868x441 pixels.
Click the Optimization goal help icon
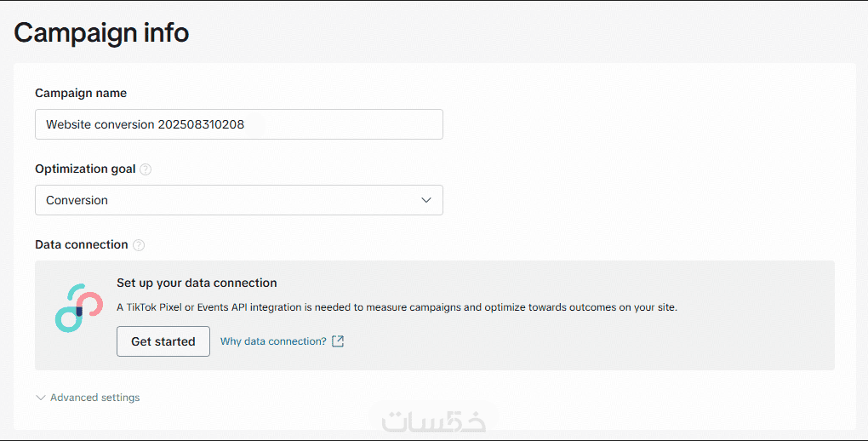pos(146,169)
